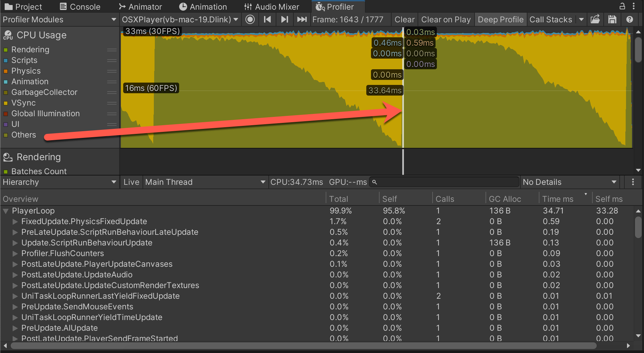Toggle the Scripts category color box

[6, 61]
